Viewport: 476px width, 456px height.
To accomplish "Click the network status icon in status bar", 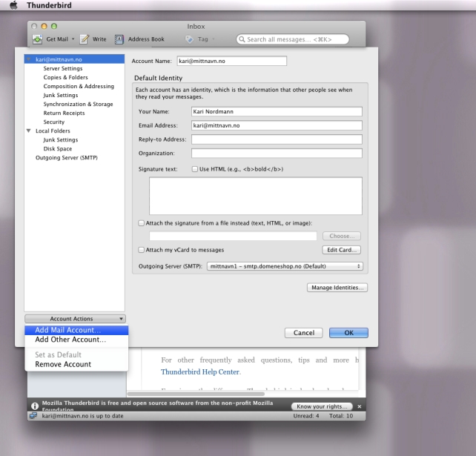I will click(33, 416).
